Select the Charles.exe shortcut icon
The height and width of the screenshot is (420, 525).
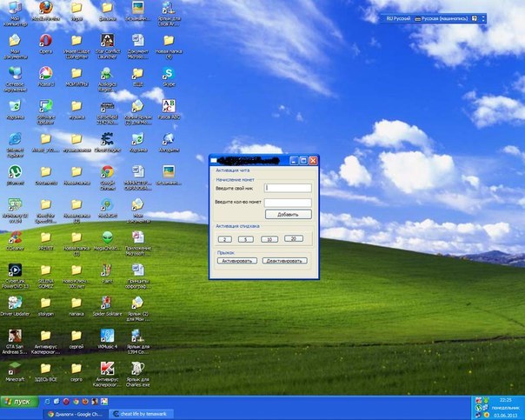138,375
